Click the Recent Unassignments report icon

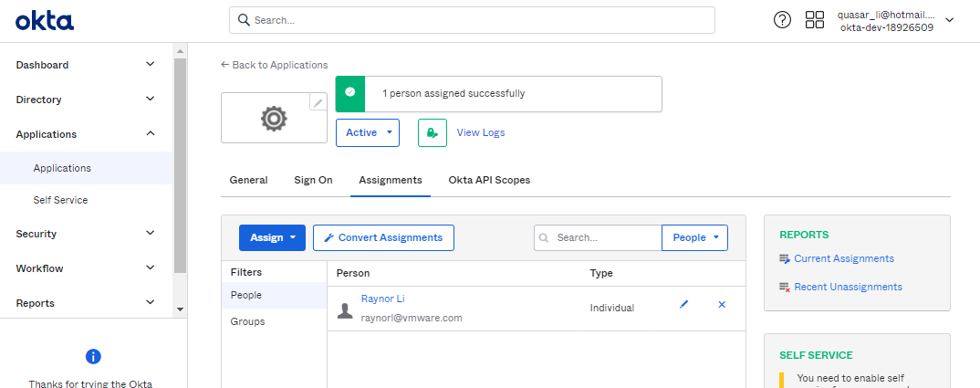(x=785, y=288)
